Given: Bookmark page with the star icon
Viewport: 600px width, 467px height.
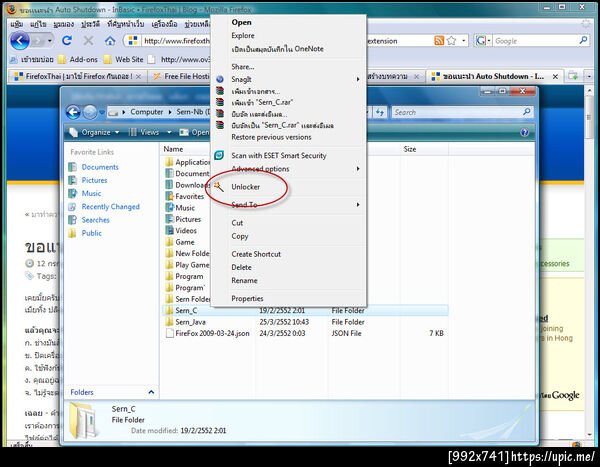Looking at the screenshot, I should (x=451, y=40).
